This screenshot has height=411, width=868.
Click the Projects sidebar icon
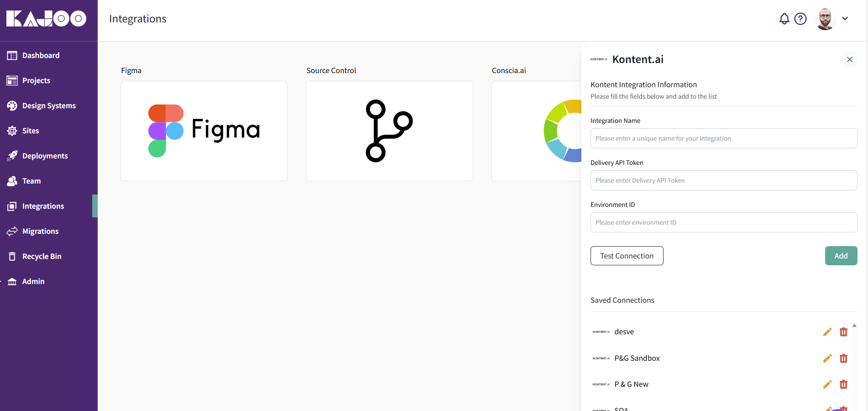coord(12,80)
